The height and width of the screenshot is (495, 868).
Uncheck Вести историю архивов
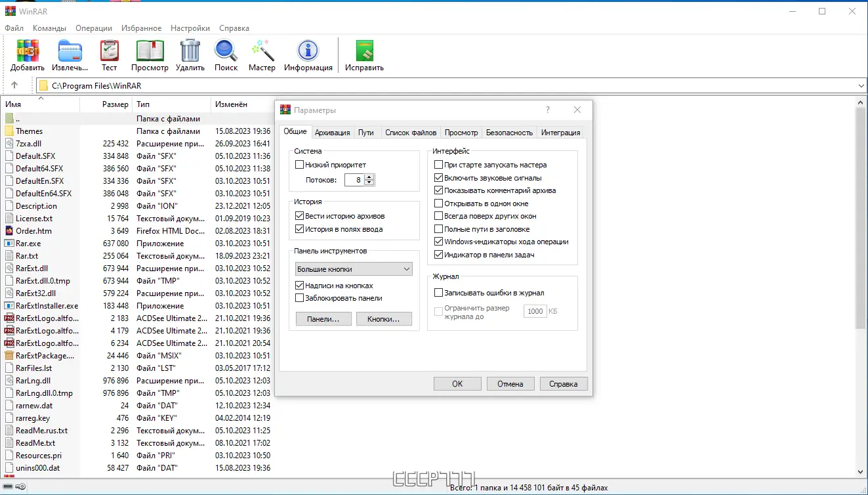point(300,216)
